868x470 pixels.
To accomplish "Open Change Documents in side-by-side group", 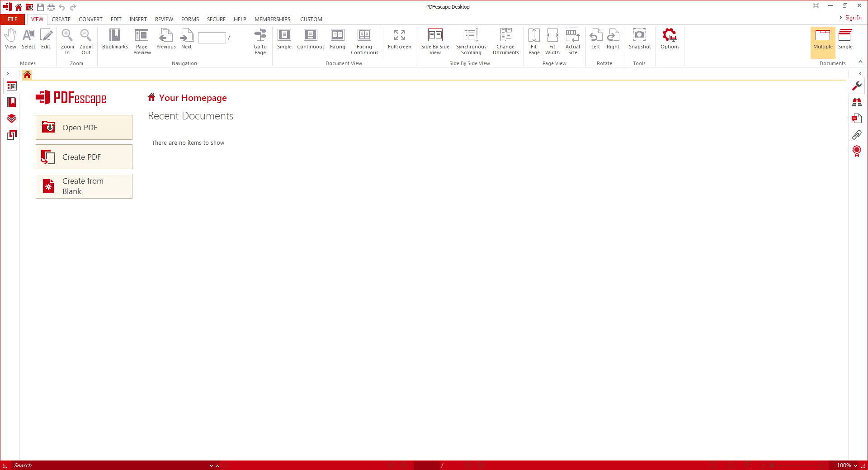I will [506, 42].
